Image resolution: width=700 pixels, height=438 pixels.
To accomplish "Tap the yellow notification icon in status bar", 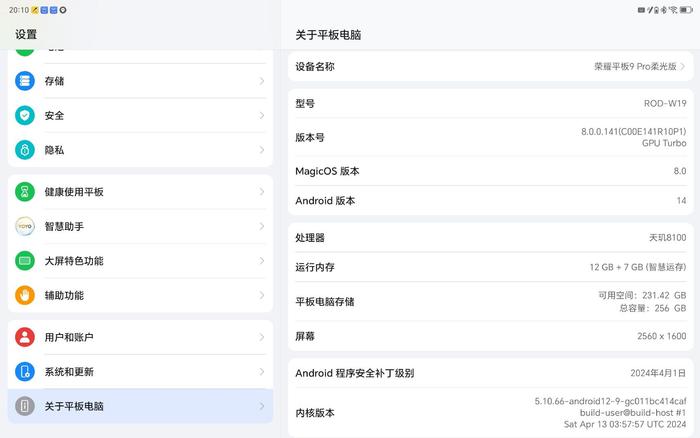I will [x=35, y=10].
